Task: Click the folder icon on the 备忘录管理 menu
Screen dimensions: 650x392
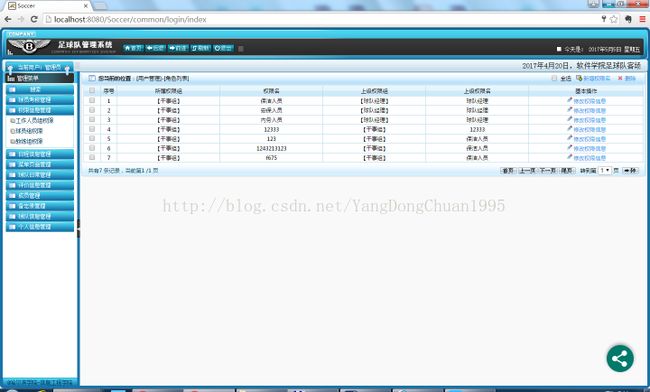Action: tap(12, 206)
